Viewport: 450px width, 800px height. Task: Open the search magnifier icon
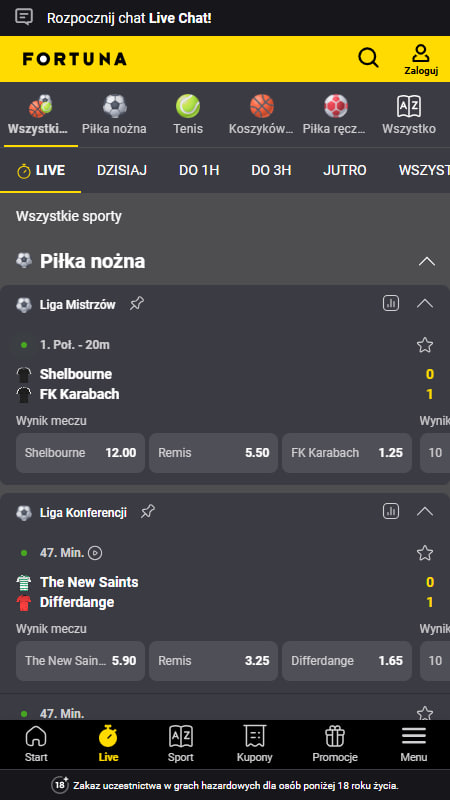(x=368, y=58)
